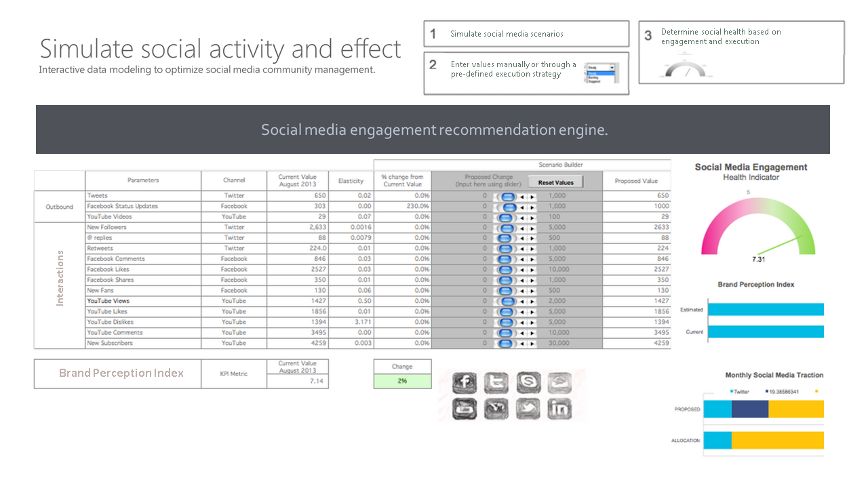Click the green Change 2% cell
This screenshot has width=868, height=488.
click(402, 381)
